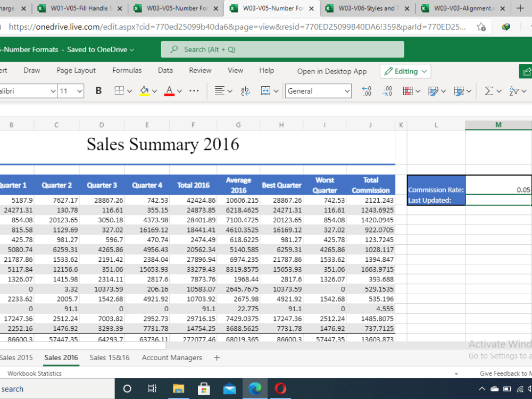This screenshot has width=532, height=399.
Task: Select column F header
Action: tap(193, 125)
